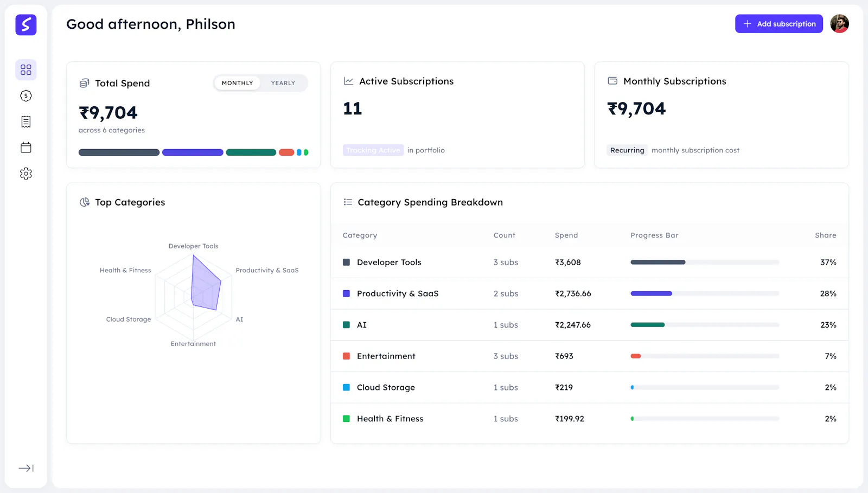868x493 pixels.
Task: Open the receipt icon in sidebar
Action: point(26,121)
